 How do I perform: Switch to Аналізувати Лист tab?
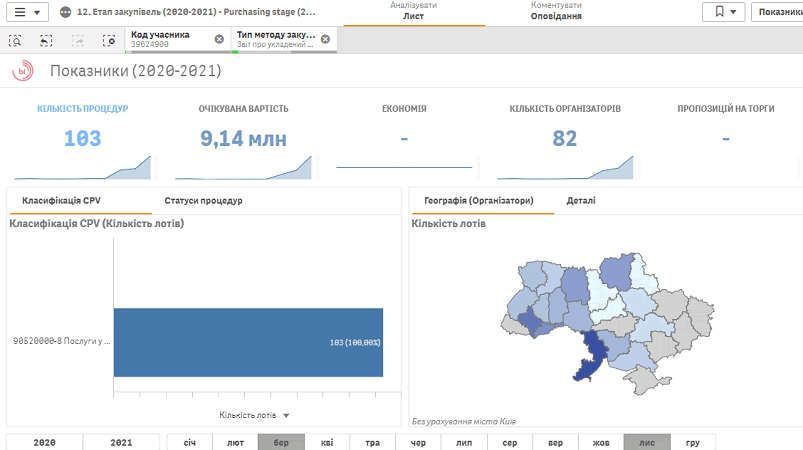[x=413, y=11]
